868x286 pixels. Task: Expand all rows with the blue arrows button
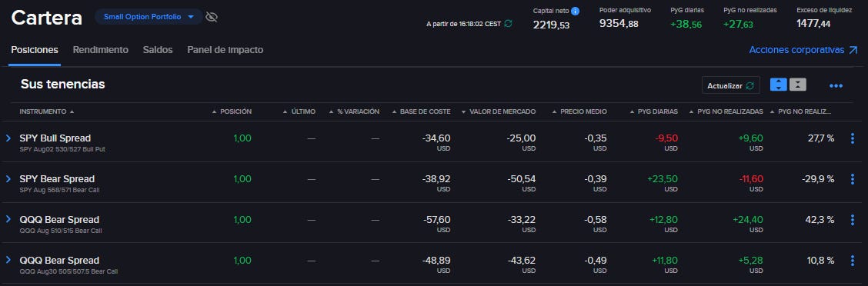click(778, 85)
